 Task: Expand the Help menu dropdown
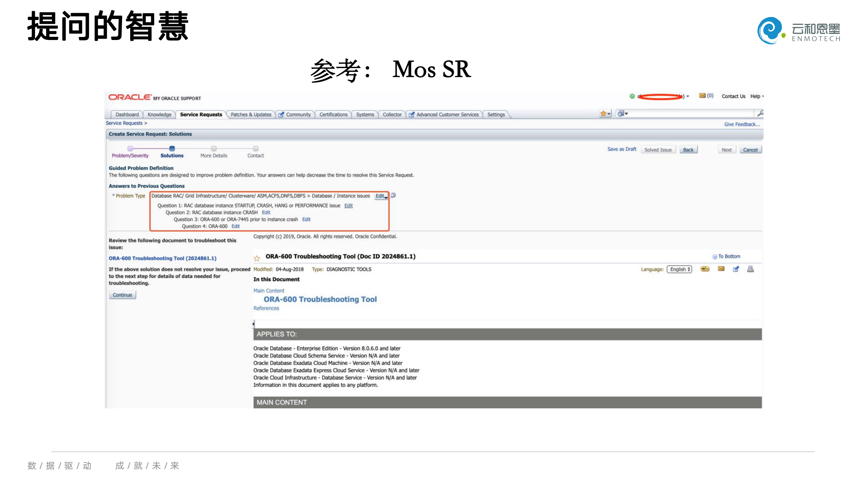point(755,96)
